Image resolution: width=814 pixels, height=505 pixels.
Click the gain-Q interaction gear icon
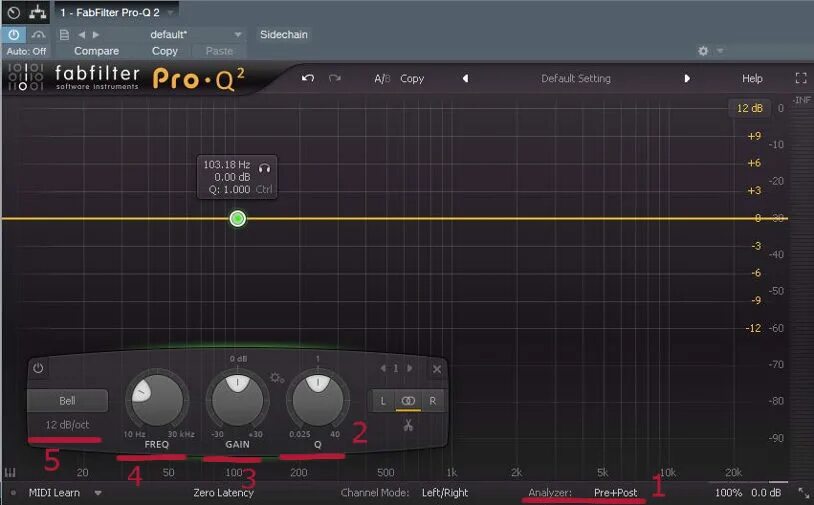pyautogui.click(x=277, y=378)
